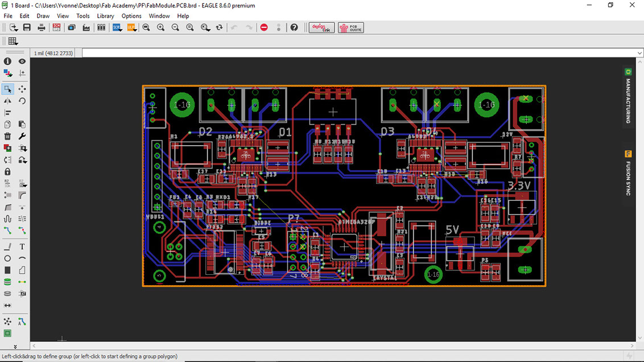Image resolution: width=644 pixels, height=362 pixels.
Task: Open the Options menu
Action: pos(131,16)
